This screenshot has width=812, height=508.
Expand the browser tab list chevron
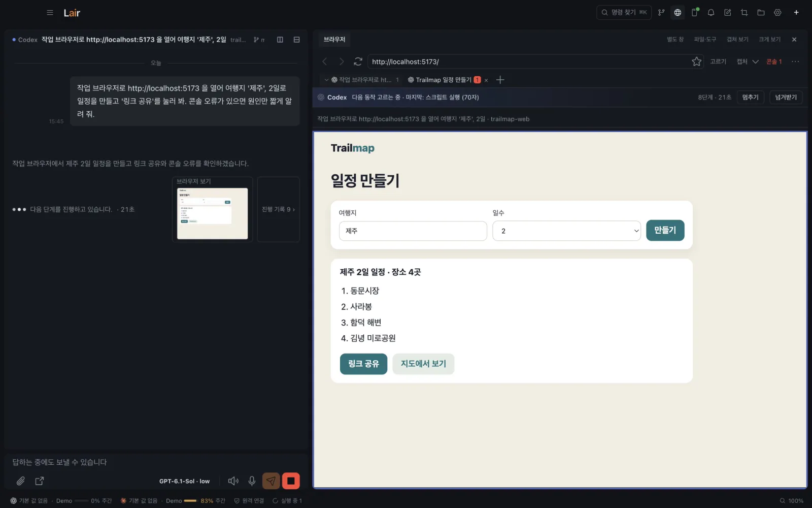point(326,80)
